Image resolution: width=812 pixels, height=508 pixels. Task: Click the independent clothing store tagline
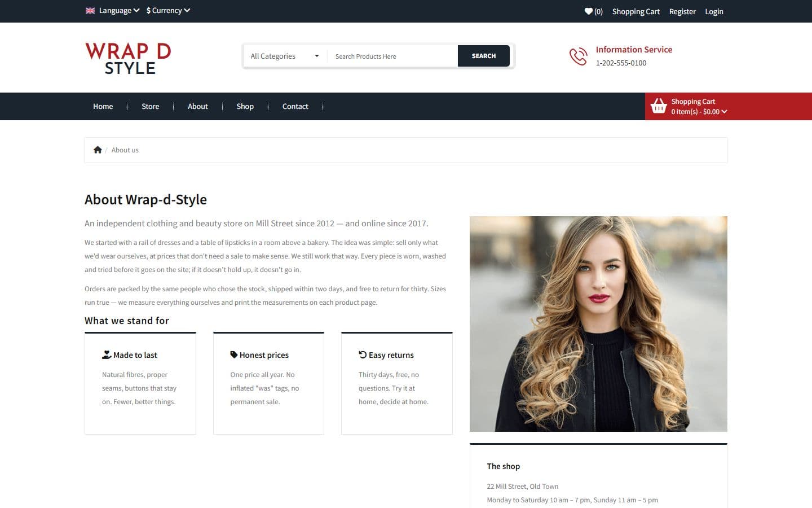tap(257, 224)
